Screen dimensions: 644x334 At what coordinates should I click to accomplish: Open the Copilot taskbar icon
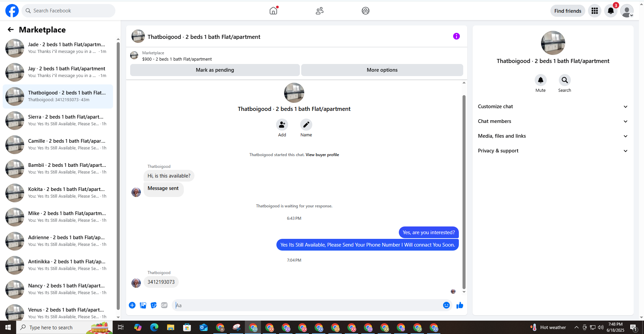click(x=138, y=327)
